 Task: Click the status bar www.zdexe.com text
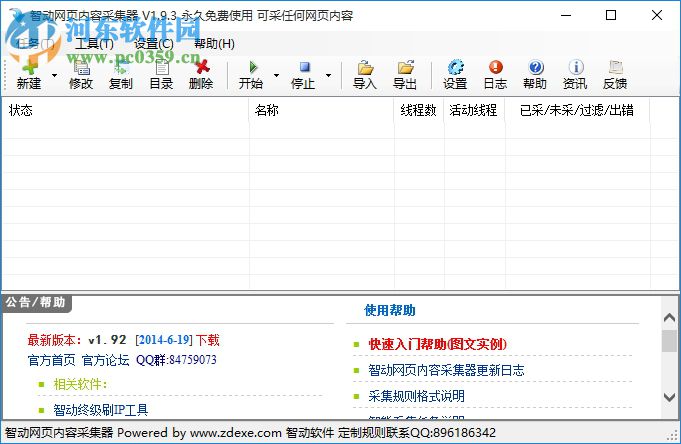[x=236, y=433]
